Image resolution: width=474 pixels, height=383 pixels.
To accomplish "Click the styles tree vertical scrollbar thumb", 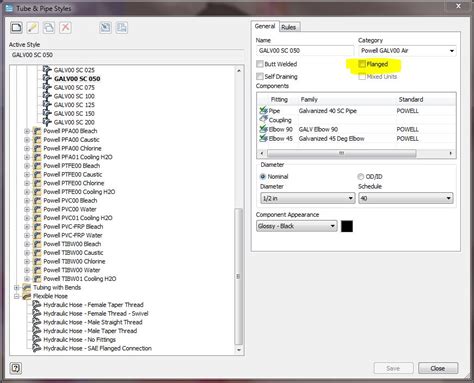I will coord(238,276).
